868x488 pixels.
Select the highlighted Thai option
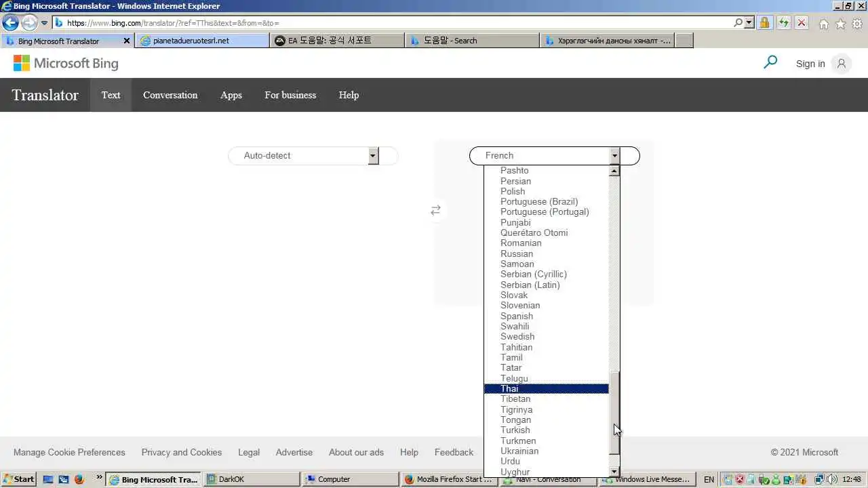pyautogui.click(x=546, y=388)
